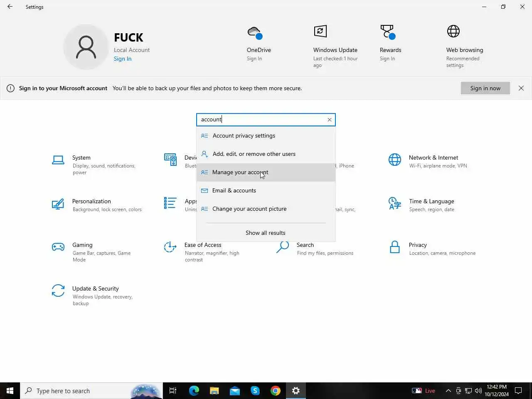This screenshot has height=399, width=532.
Task: Click the Sign In link under Local Account
Action: pos(123,59)
